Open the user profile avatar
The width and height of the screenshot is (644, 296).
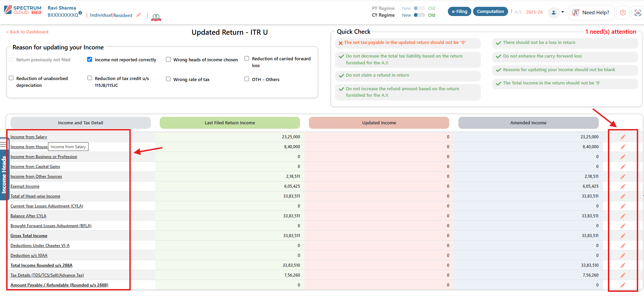553,13
